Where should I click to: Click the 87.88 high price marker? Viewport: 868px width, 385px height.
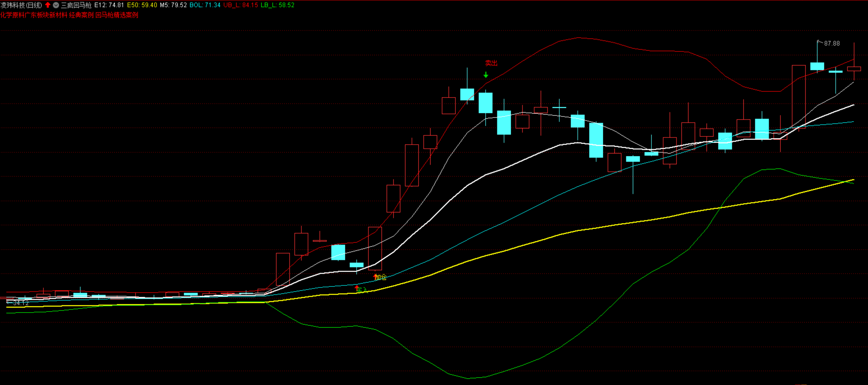(832, 43)
